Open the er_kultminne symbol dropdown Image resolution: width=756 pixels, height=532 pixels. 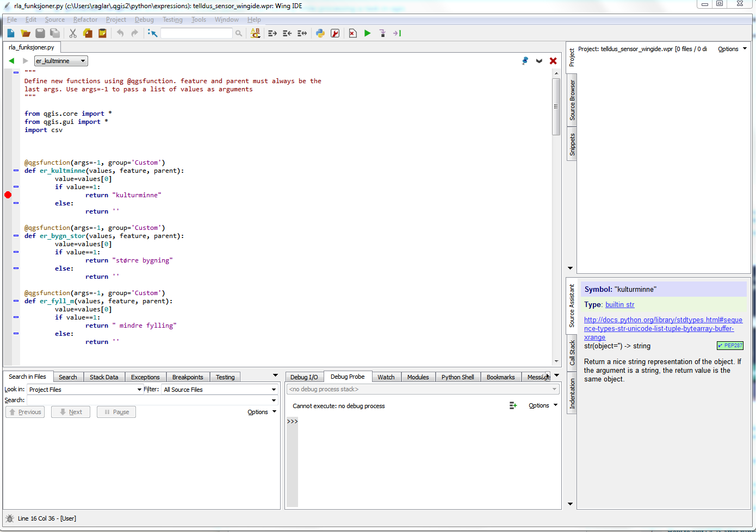tap(61, 61)
